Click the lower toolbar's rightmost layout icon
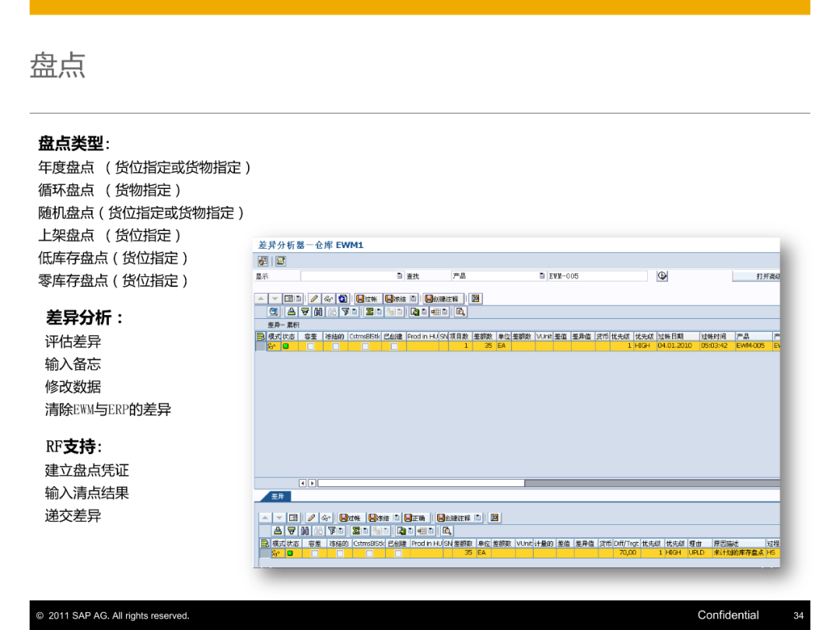Viewport: 840px width, 630px height. pos(495,517)
